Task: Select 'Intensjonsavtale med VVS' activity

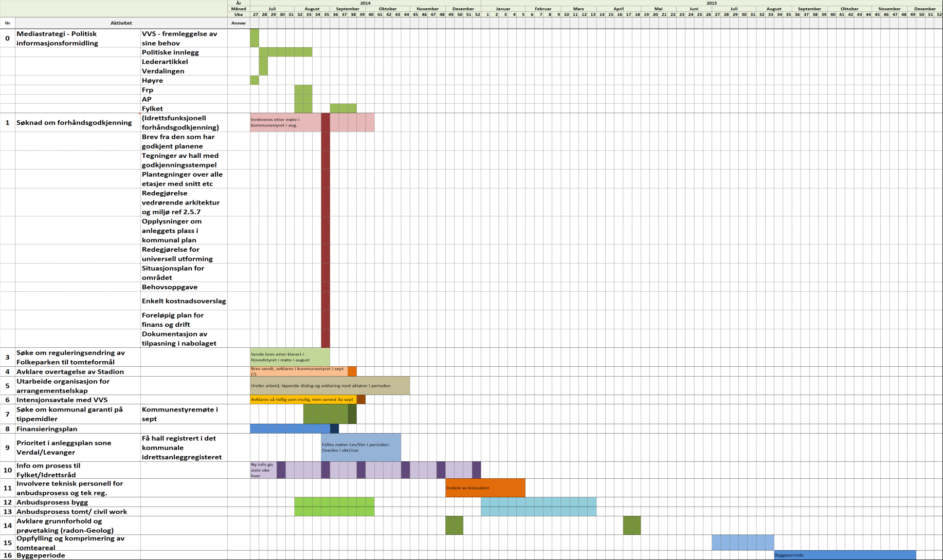Action: point(78,400)
